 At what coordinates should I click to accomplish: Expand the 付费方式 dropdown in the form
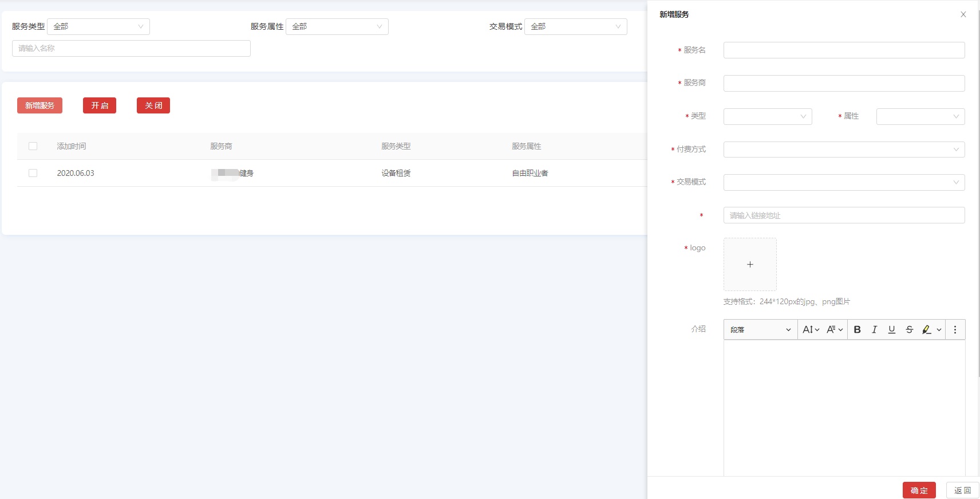844,150
